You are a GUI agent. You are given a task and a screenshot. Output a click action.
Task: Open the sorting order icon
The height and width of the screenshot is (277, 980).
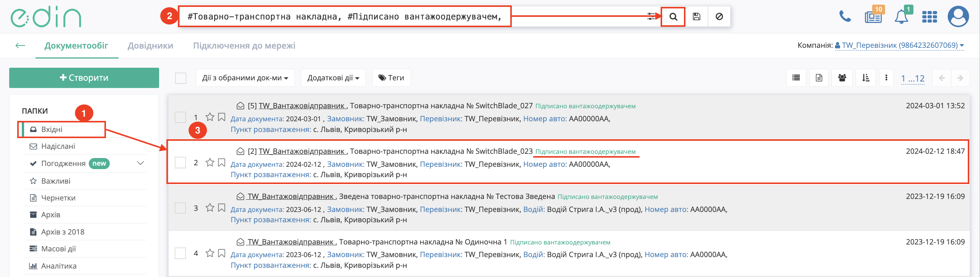coord(866,78)
